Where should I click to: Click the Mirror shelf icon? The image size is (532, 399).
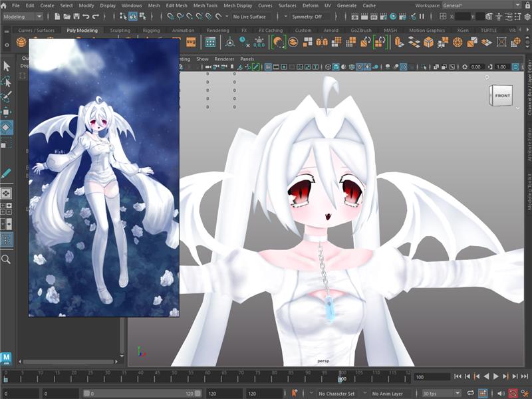(322, 43)
